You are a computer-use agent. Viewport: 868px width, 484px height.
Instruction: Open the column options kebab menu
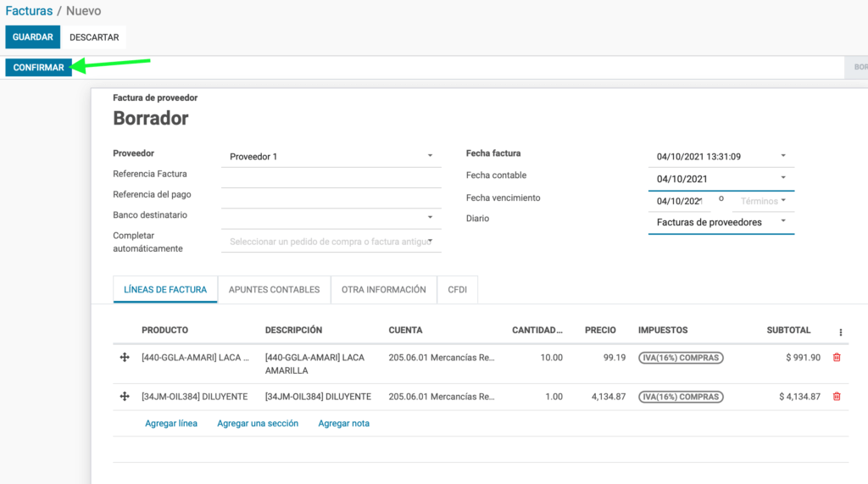point(840,332)
